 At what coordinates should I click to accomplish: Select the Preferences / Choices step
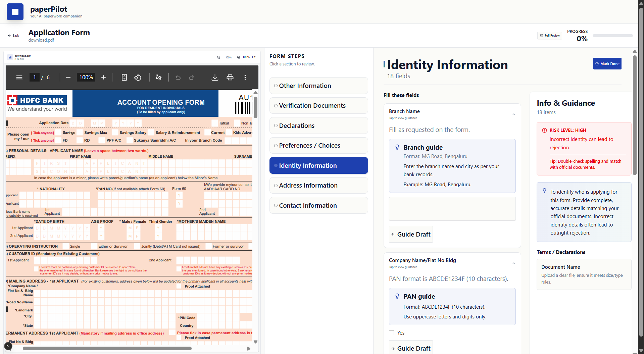point(318,145)
